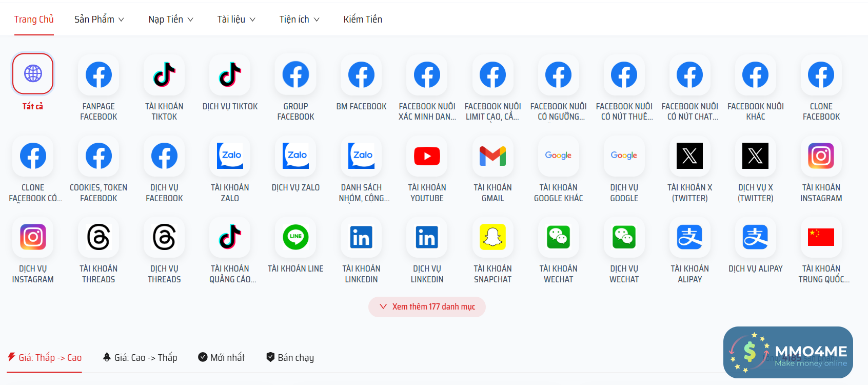
Task: Open the Kiếm Tiền menu item
Action: [363, 20]
